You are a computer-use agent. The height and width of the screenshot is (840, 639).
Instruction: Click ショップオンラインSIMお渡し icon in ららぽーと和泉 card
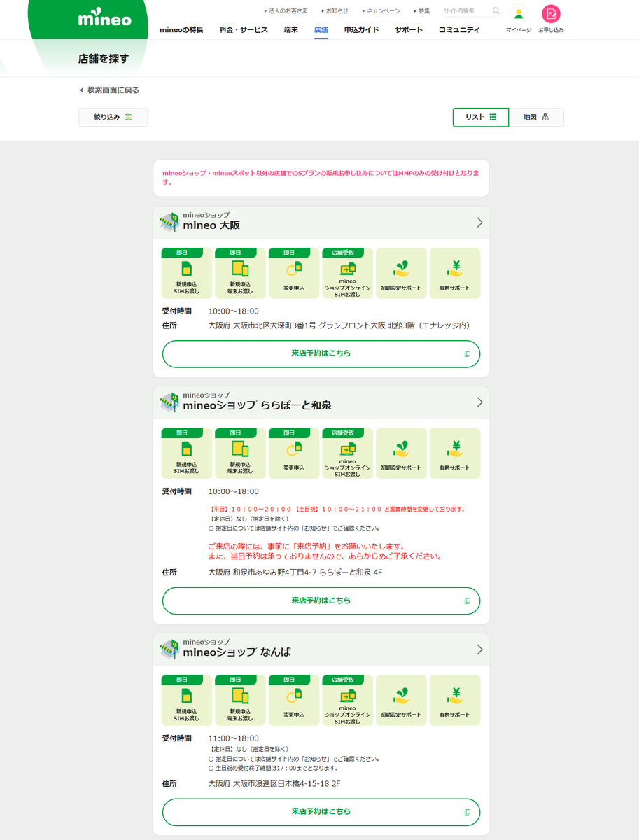348,454
